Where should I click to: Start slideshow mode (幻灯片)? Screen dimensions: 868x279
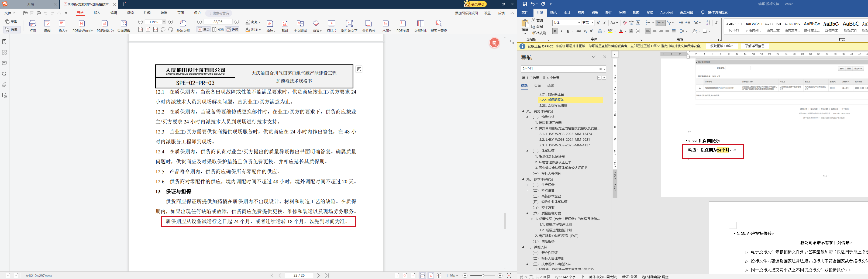click(332, 26)
